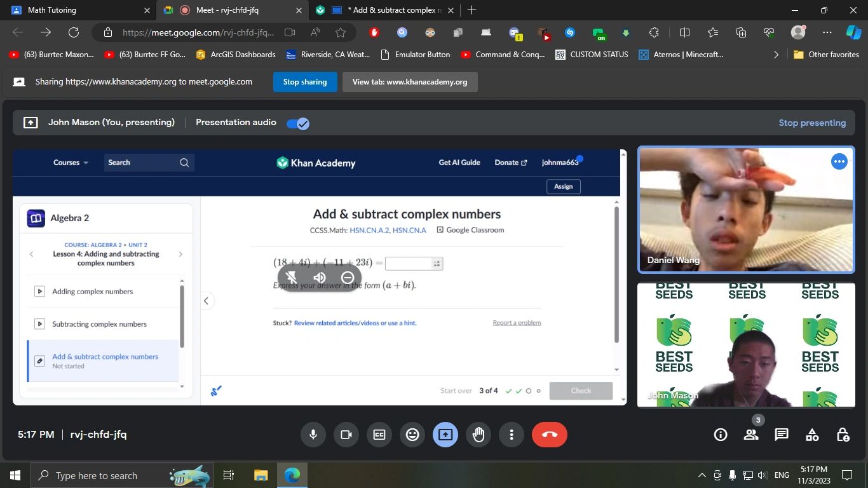Open more options three-dot menu in Meet

point(512,435)
